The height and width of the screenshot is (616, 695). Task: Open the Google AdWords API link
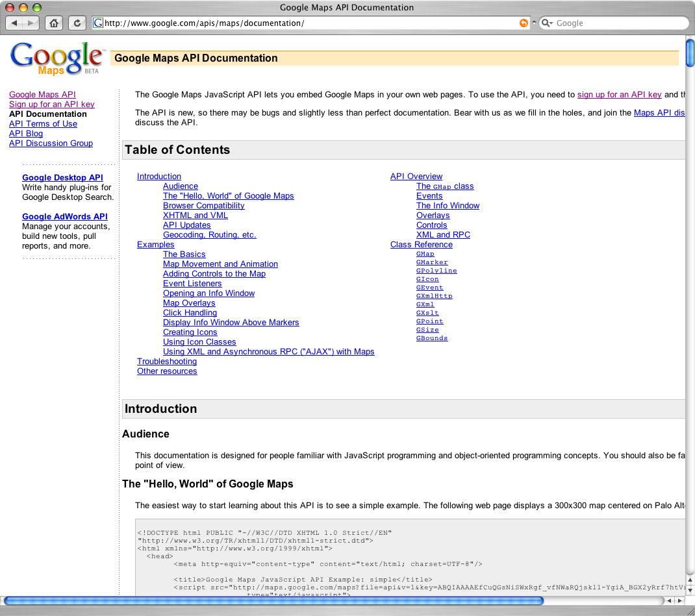tap(65, 217)
